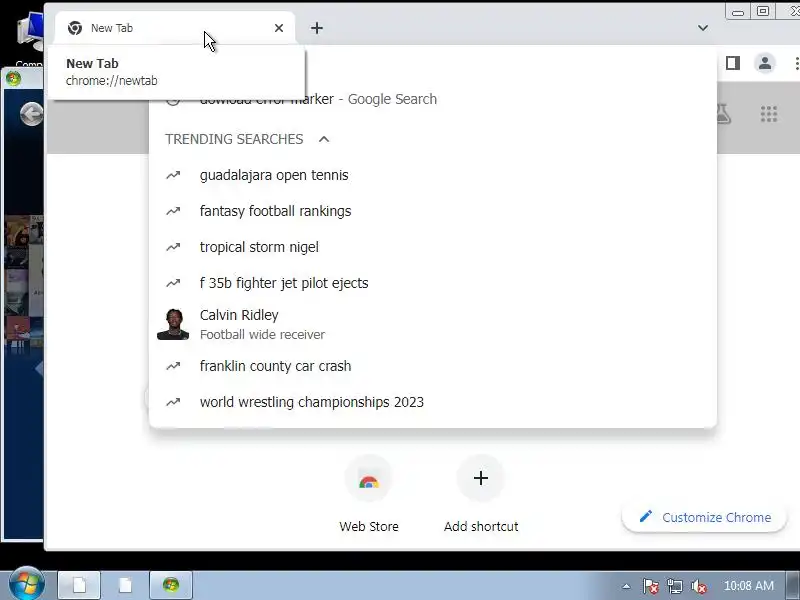Open the muted volume tray icon

click(698, 586)
